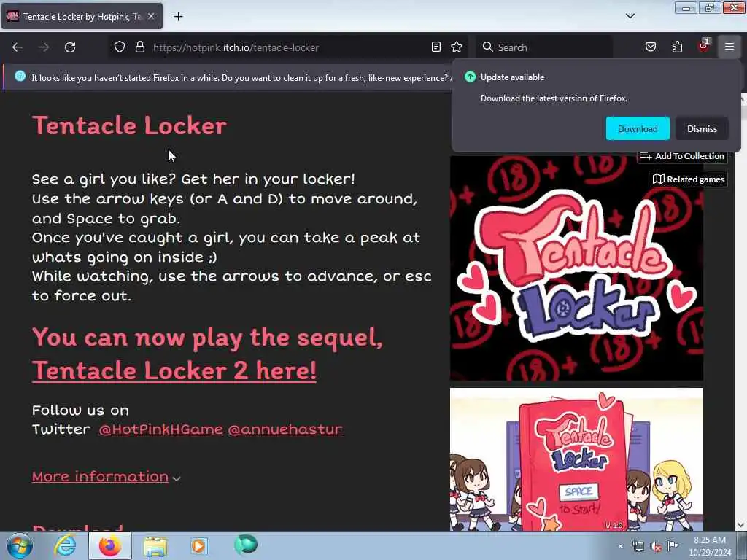The height and width of the screenshot is (560, 747).
Task: Open the extensions puzzle icon
Action: 677,47
